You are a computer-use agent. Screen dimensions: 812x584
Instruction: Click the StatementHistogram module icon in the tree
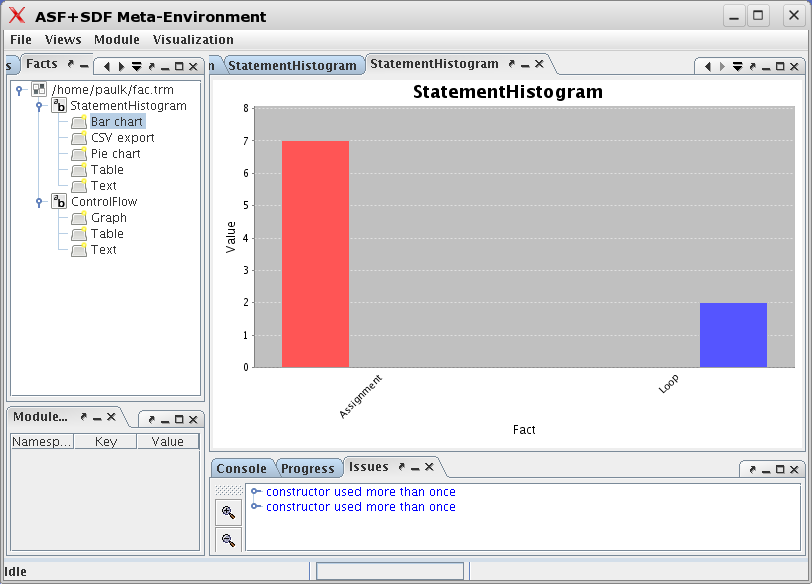[58, 105]
